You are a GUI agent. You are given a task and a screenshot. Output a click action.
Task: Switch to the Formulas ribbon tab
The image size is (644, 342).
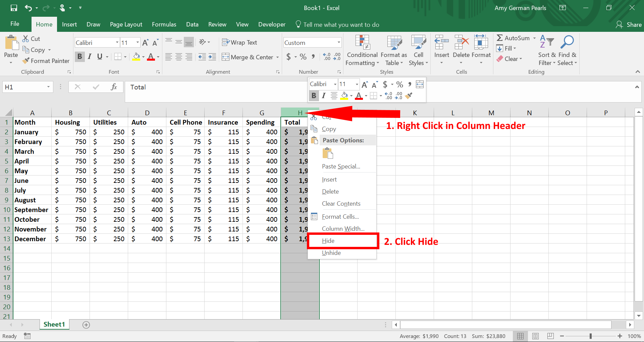(164, 24)
